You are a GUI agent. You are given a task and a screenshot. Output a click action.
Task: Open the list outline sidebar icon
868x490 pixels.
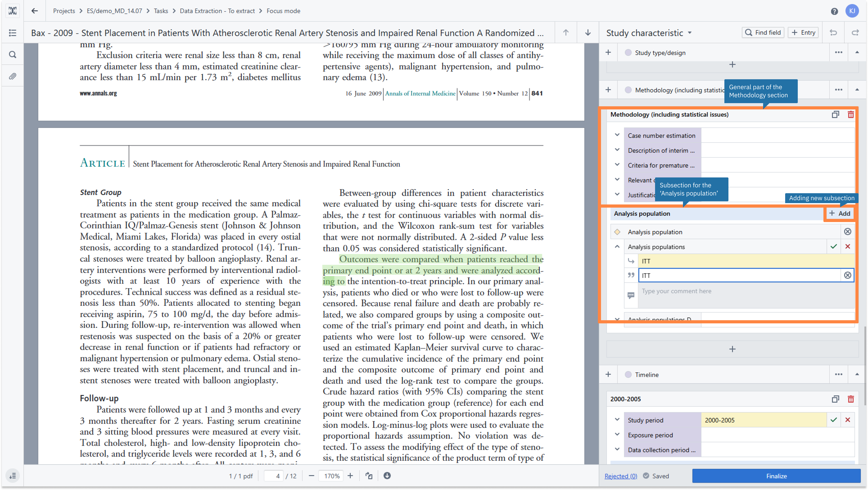point(12,33)
